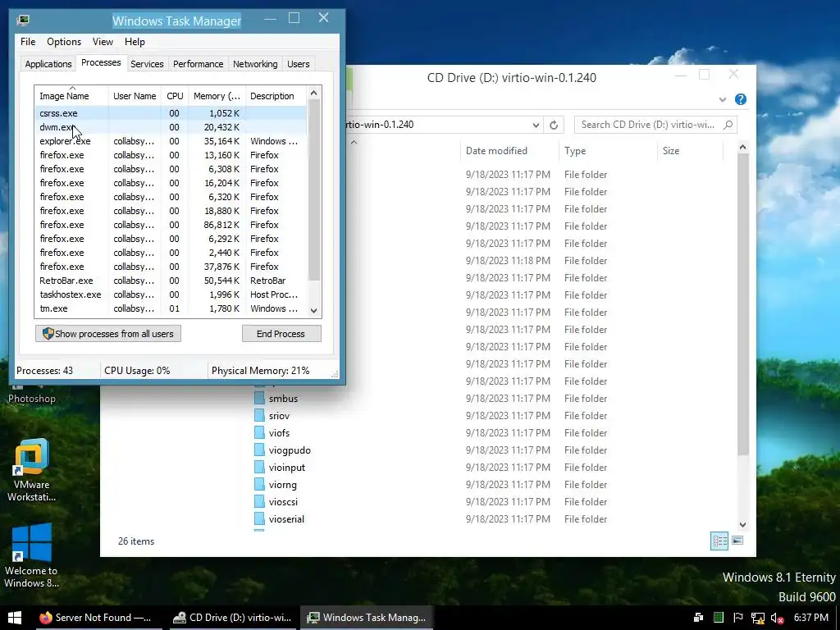Sort processes by User Name column
840x630 pixels.
(135, 96)
